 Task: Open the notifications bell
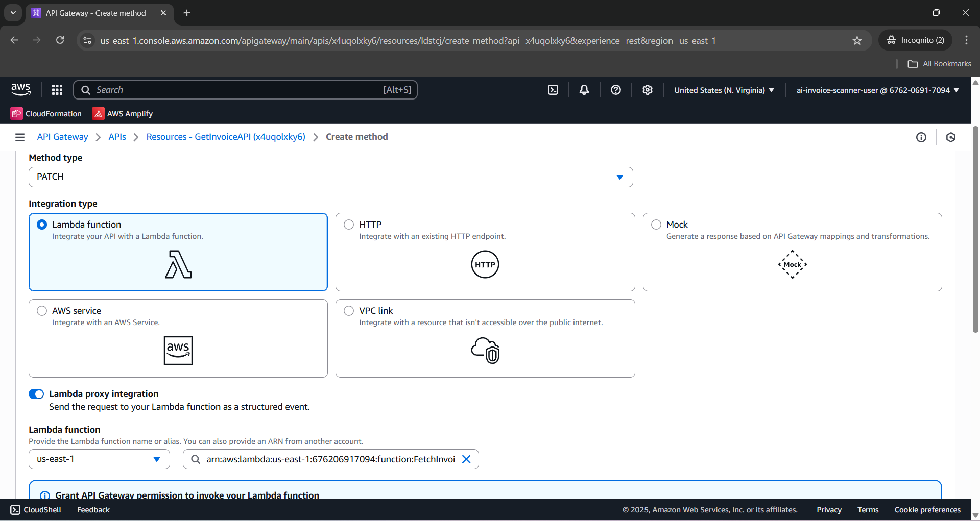(x=584, y=90)
